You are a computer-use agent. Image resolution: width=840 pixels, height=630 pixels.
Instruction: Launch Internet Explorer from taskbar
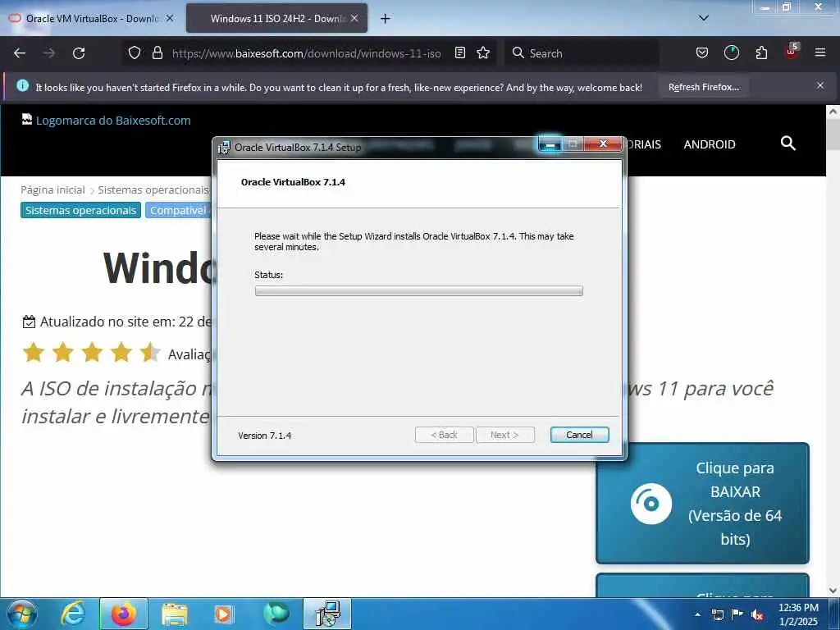73,614
